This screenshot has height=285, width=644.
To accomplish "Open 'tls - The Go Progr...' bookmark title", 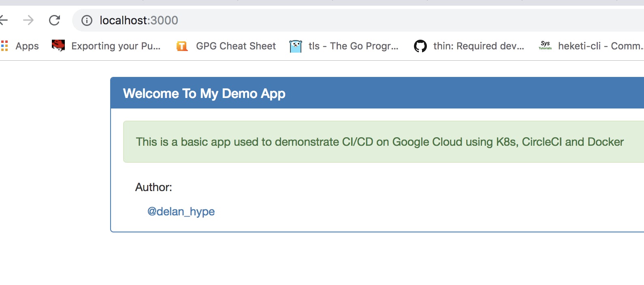I will click(x=353, y=46).
